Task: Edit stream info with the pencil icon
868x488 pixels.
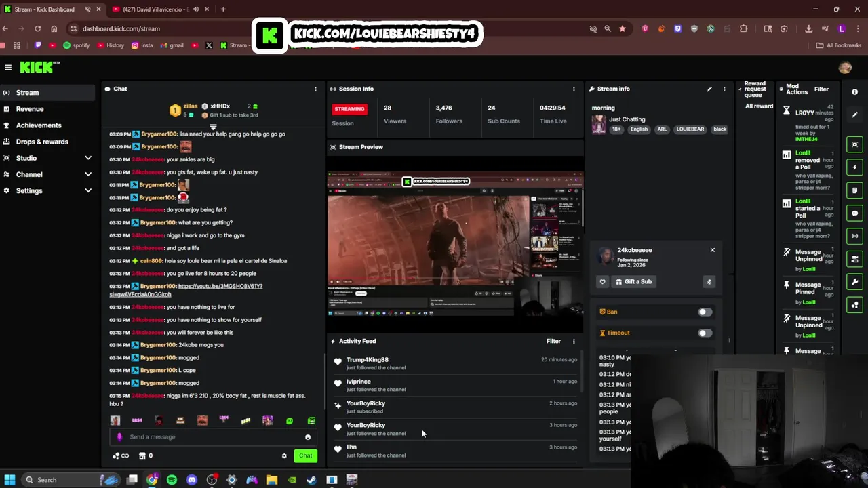Action: tap(709, 89)
